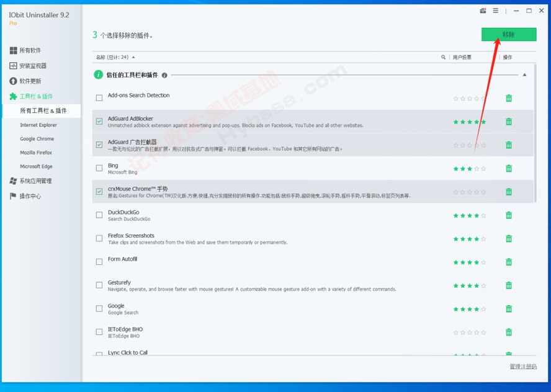Tick the Google checkbox

[x=99, y=309]
